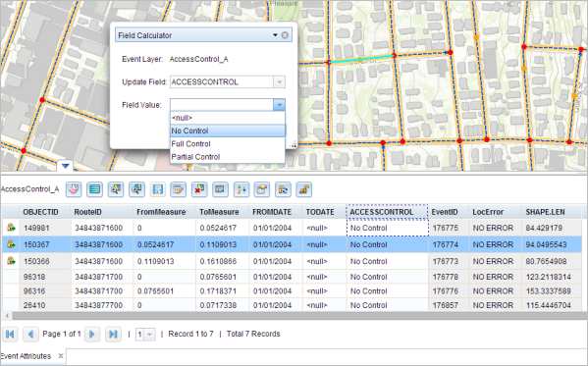
Task: Choose <null> from Field Value list
Action: click(228, 118)
